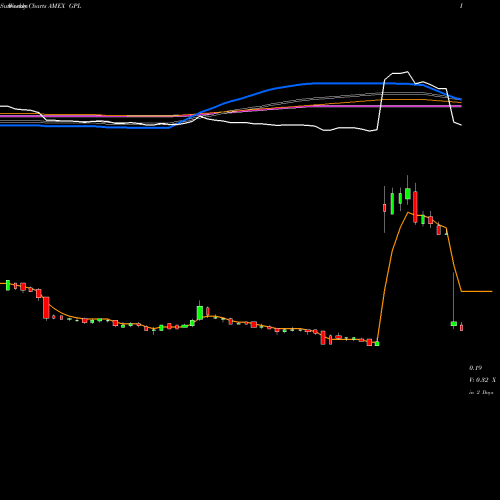Click the white indicator line's peak

click(407, 72)
